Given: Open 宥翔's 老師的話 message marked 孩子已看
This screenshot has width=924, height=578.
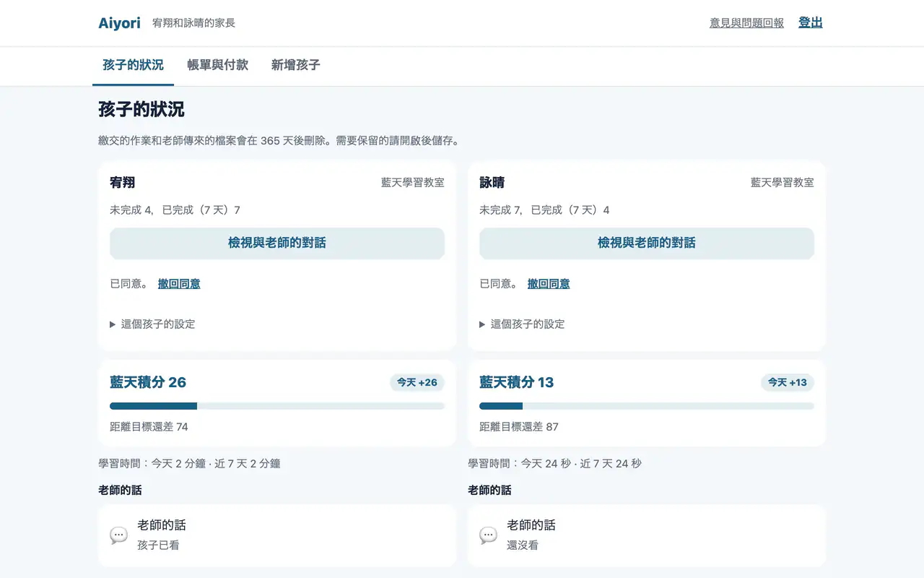Looking at the screenshot, I should pos(277,535).
